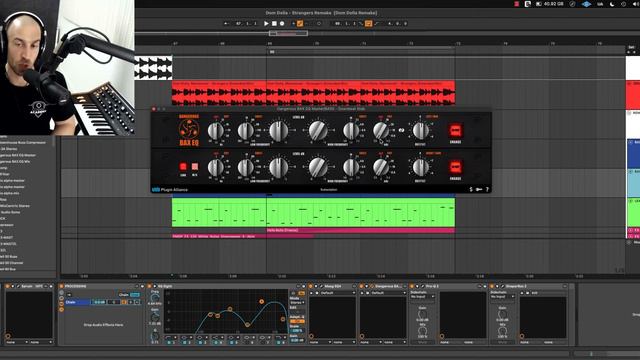This screenshot has width=640, height=360.
Task: Toggle lower ENGAGE button on BAX EQ
Action: [x=455, y=167]
